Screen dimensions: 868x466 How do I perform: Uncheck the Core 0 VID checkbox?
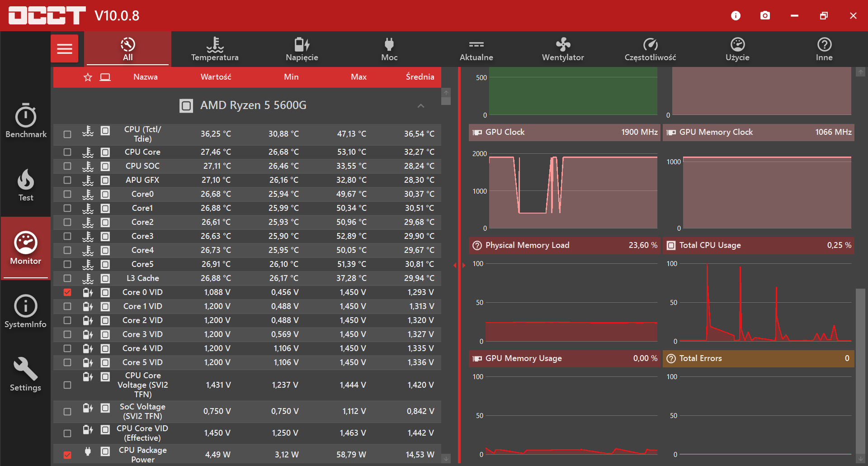pos(67,292)
